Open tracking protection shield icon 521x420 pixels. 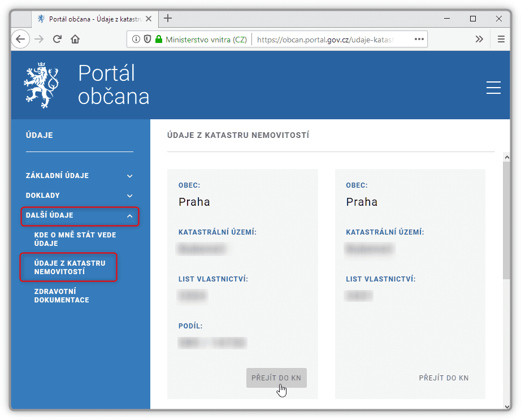147,39
